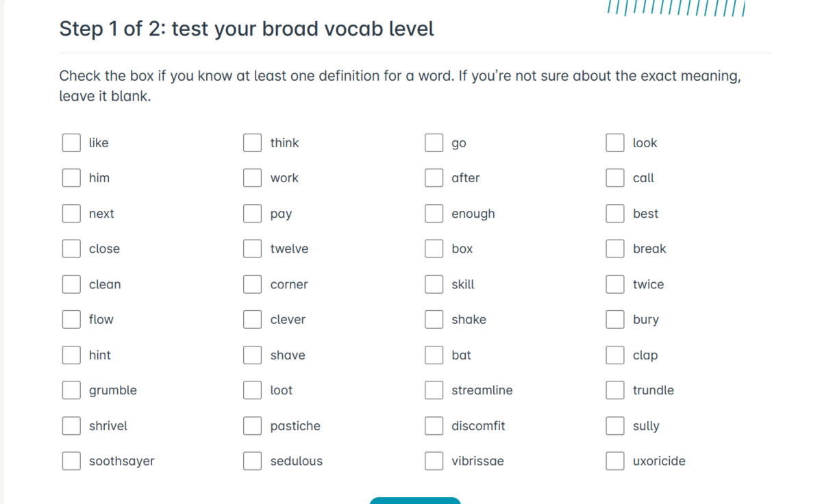Select the 'streamline' checkbox
Image resolution: width=822 pixels, height=504 pixels.
pos(434,390)
